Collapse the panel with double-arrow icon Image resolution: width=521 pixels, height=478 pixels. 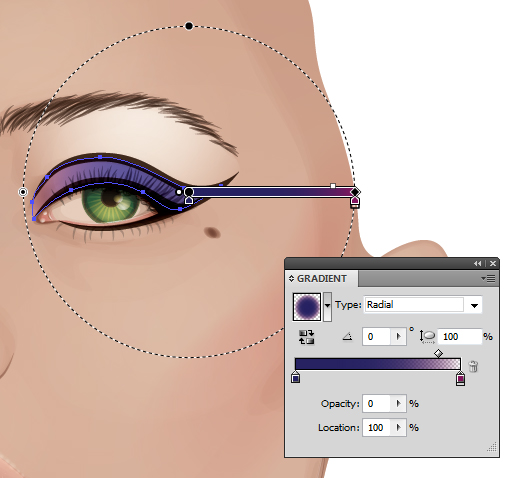pyautogui.click(x=478, y=264)
